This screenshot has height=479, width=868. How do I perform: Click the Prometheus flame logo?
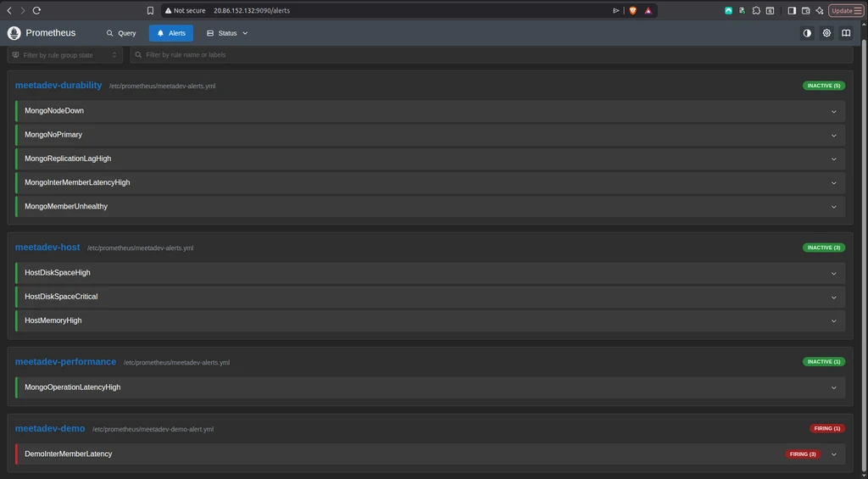click(x=14, y=33)
